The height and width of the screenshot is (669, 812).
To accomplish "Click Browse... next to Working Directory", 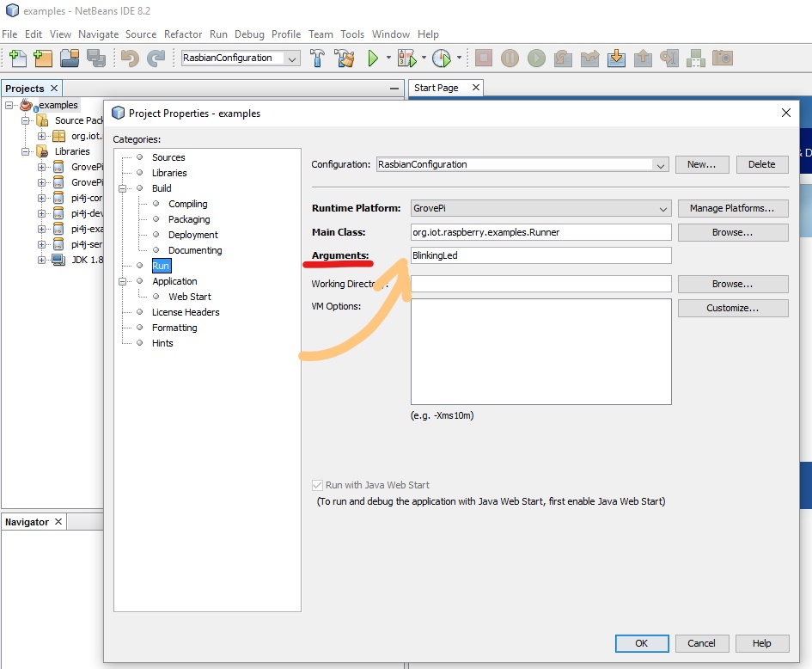I will coord(733,284).
